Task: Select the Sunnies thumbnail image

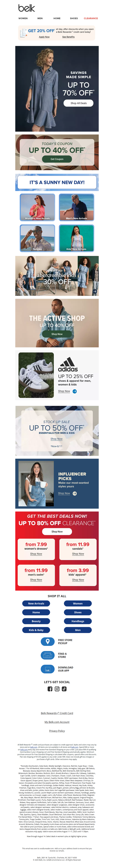Action: [37, 238]
